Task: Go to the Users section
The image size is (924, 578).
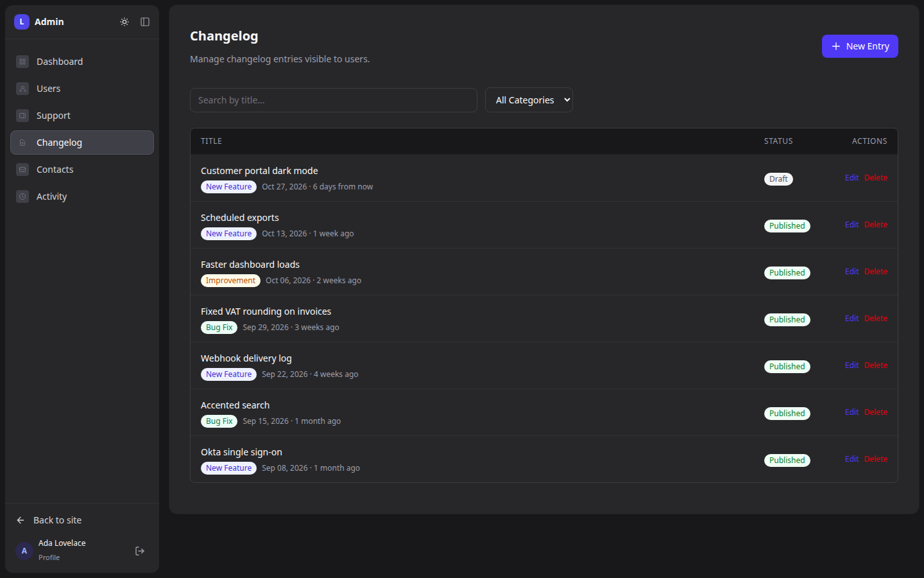Action: click(82, 89)
